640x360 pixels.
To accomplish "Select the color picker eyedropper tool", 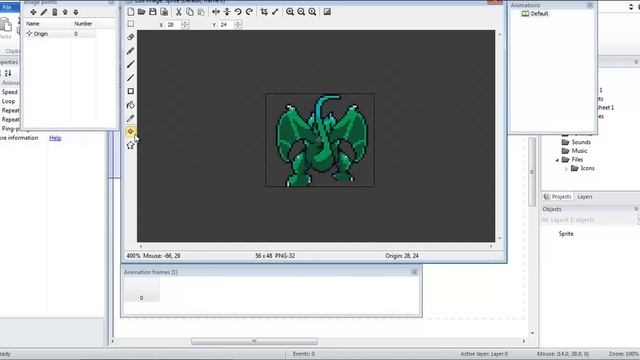I will pos(131,118).
